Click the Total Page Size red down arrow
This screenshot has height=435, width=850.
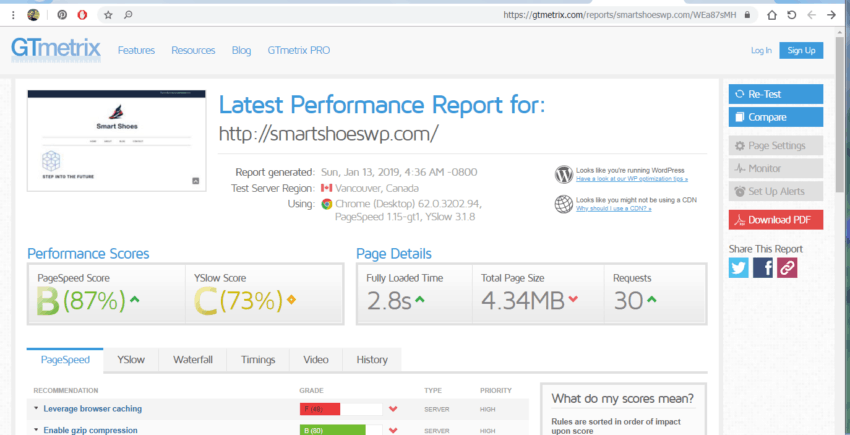tap(573, 299)
